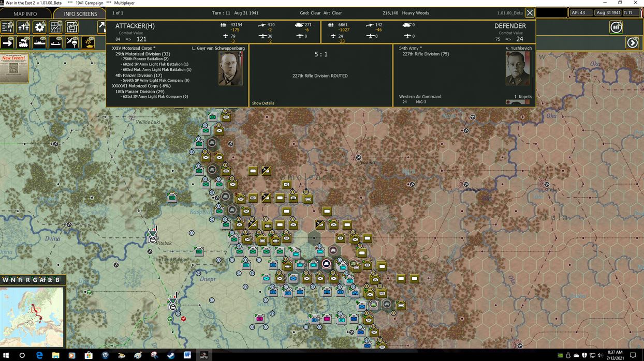Open New Events newspaper thumbnail
The height and width of the screenshot is (361, 644).
click(x=14, y=68)
